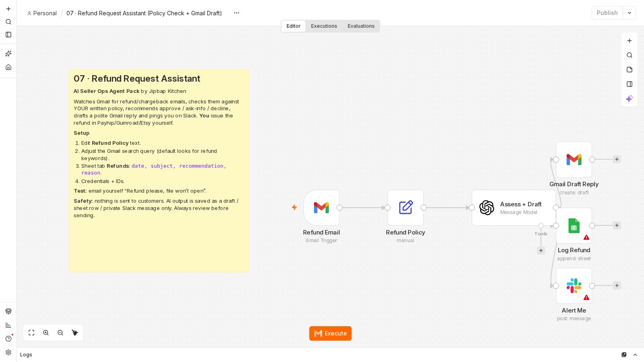Select the Log Refund Google Sheets node
644x362 pixels.
click(574, 226)
